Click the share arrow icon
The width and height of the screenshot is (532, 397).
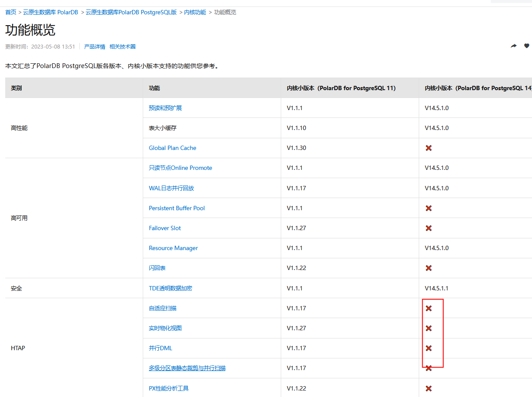click(x=514, y=46)
